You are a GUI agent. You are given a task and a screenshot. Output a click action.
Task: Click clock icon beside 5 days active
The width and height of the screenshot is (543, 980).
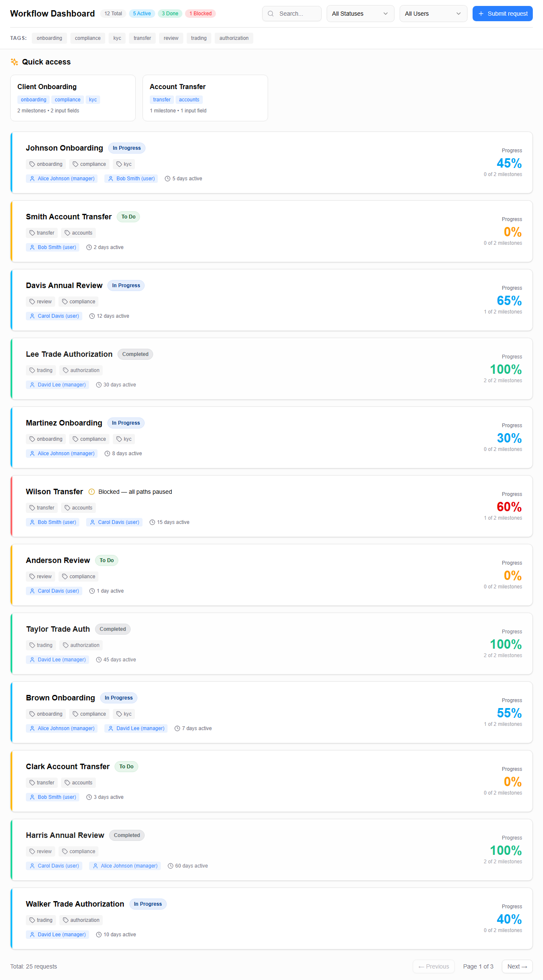click(168, 179)
